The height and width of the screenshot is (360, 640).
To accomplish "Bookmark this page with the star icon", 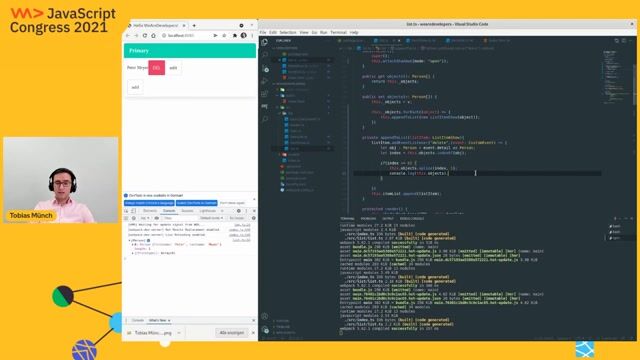I will [x=224, y=36].
